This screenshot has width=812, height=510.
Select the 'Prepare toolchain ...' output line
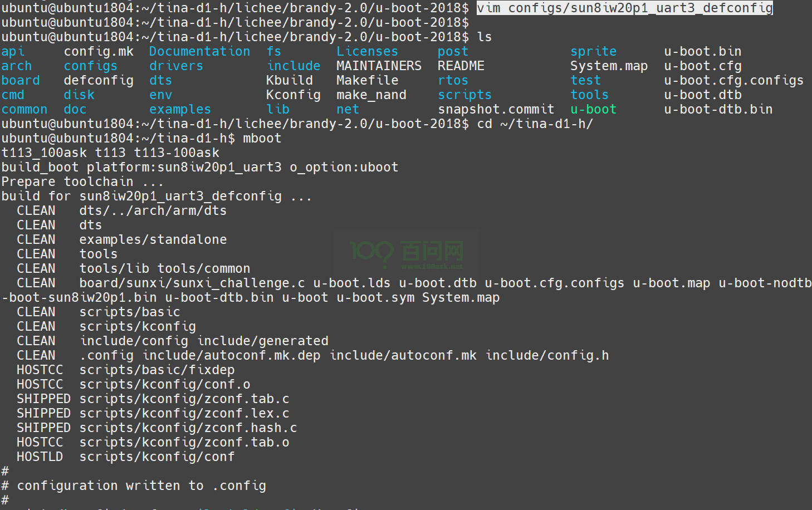(x=82, y=182)
